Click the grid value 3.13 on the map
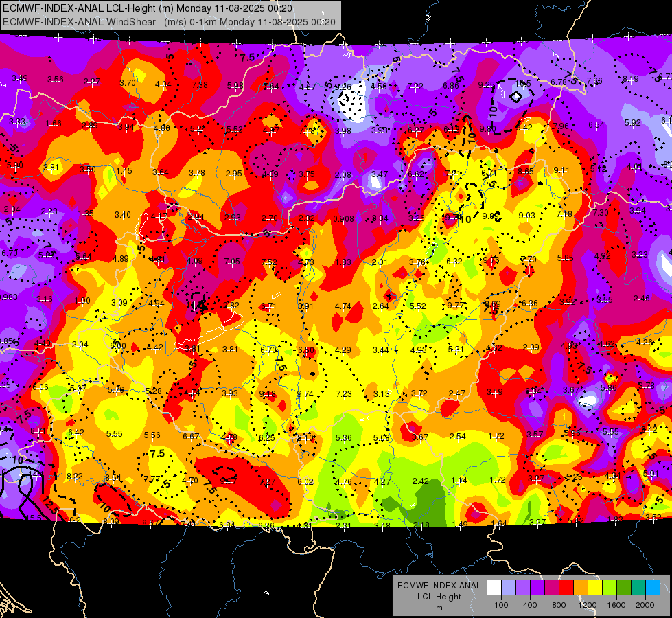 (x=382, y=393)
